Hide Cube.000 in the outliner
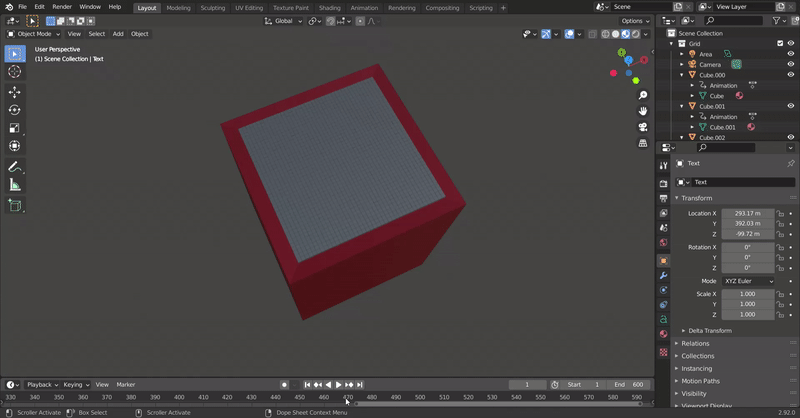 click(790, 75)
